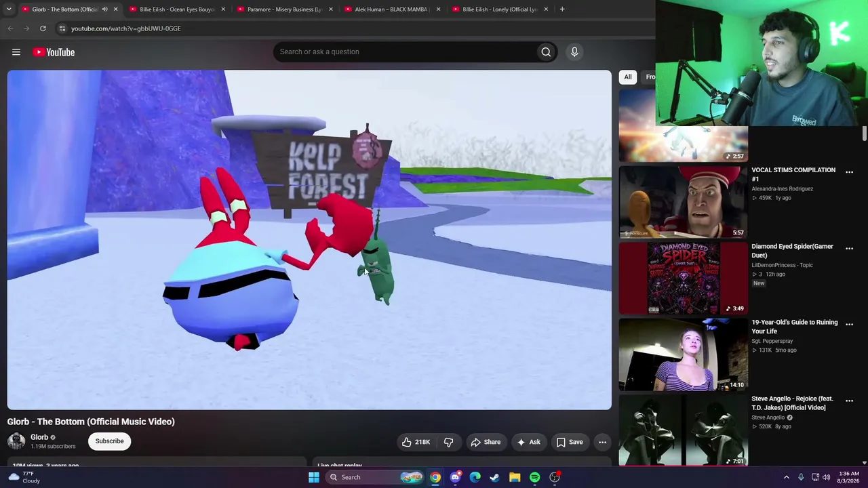868x488 pixels.
Task: Go forward with the browser forward arrow
Action: click(26, 28)
